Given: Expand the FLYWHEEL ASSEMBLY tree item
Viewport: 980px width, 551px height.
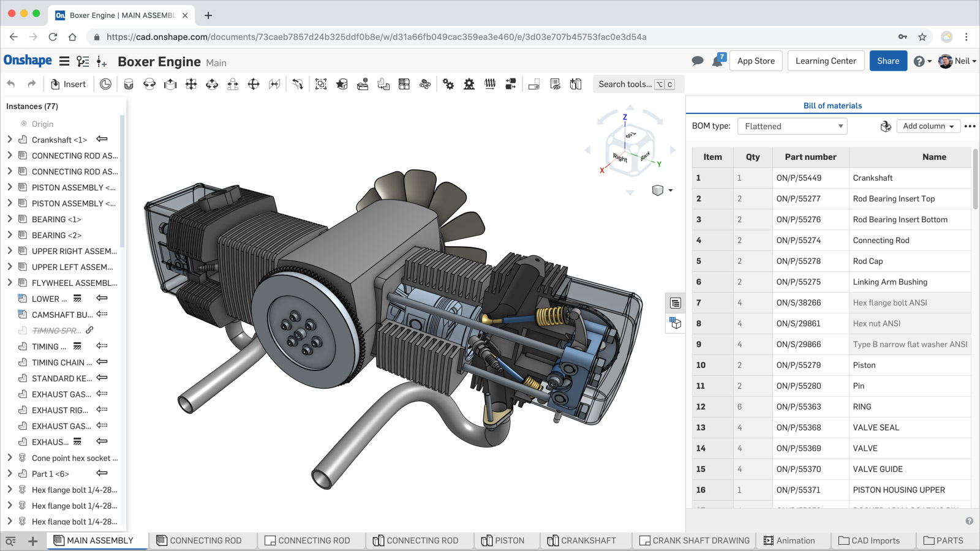Looking at the screenshot, I should 10,283.
